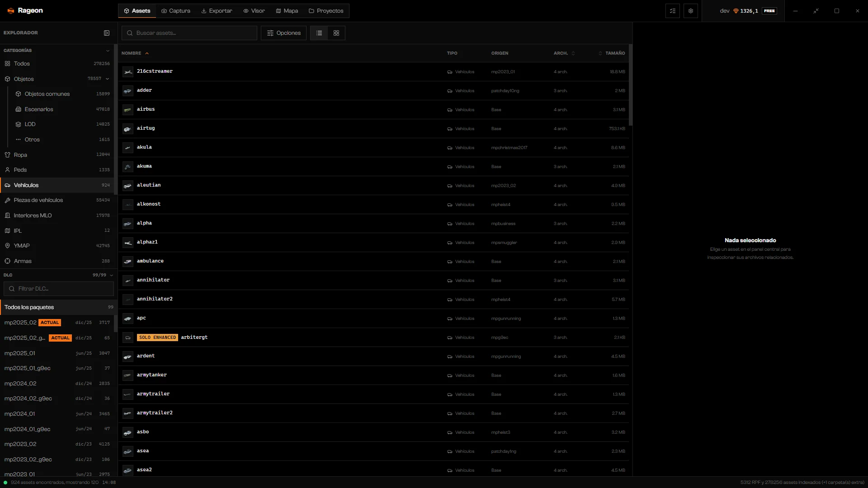Click the Interiores MLO building icon
This screenshot has width=868, height=488.
point(7,216)
